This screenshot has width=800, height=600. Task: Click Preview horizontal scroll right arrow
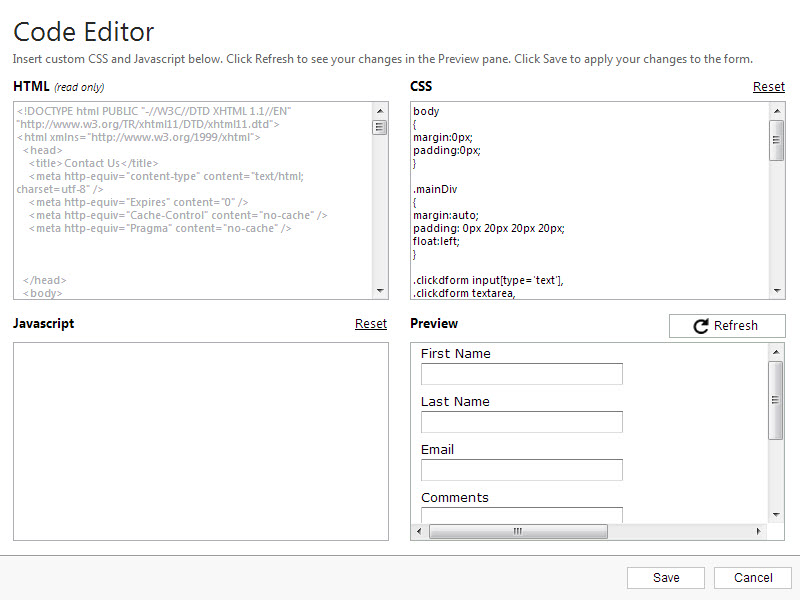758,531
